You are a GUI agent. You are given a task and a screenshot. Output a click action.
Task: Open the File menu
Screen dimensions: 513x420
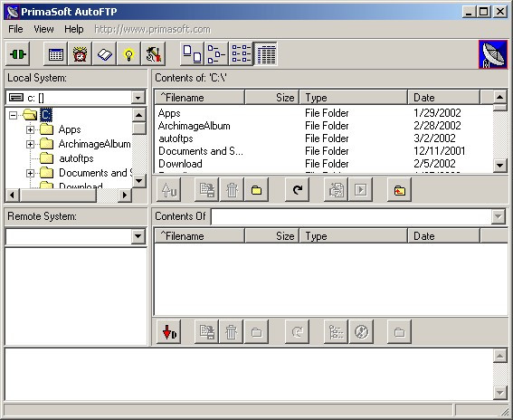(x=15, y=29)
